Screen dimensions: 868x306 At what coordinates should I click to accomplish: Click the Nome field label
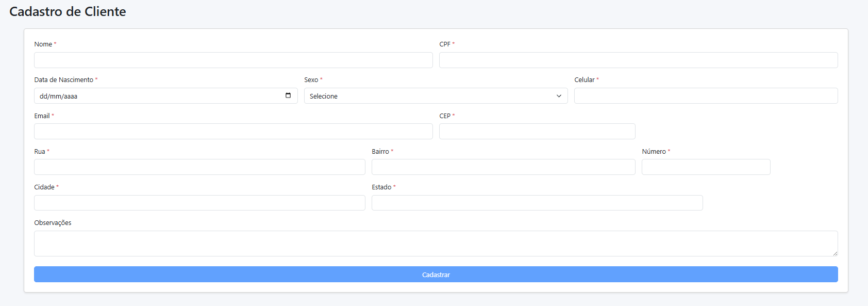pos(43,44)
